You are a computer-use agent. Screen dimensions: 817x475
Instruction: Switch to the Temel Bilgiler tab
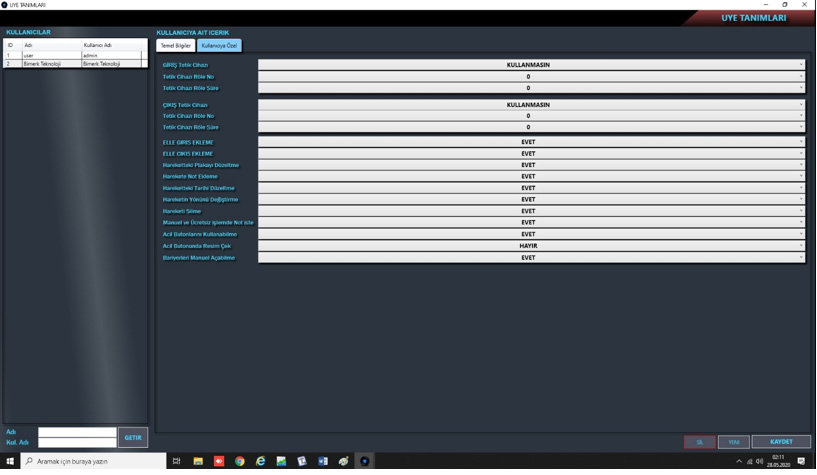(176, 46)
